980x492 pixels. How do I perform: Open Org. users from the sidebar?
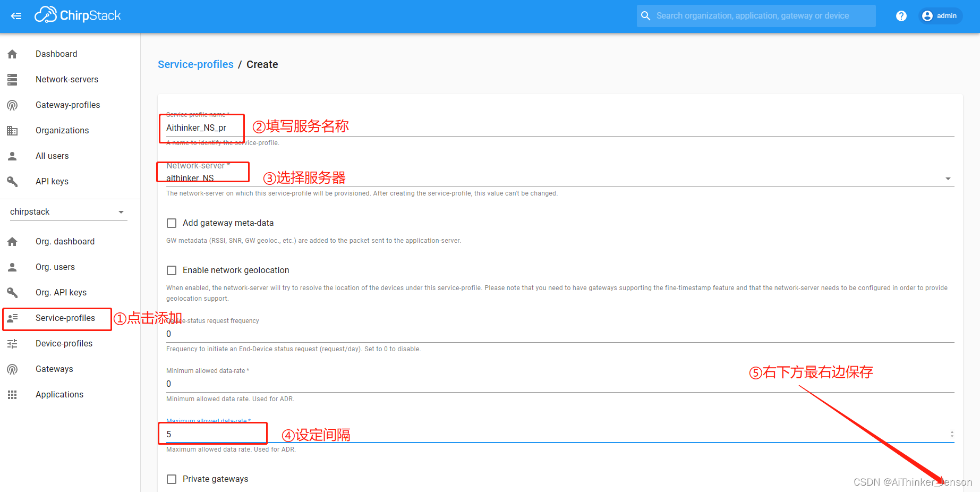(55, 267)
